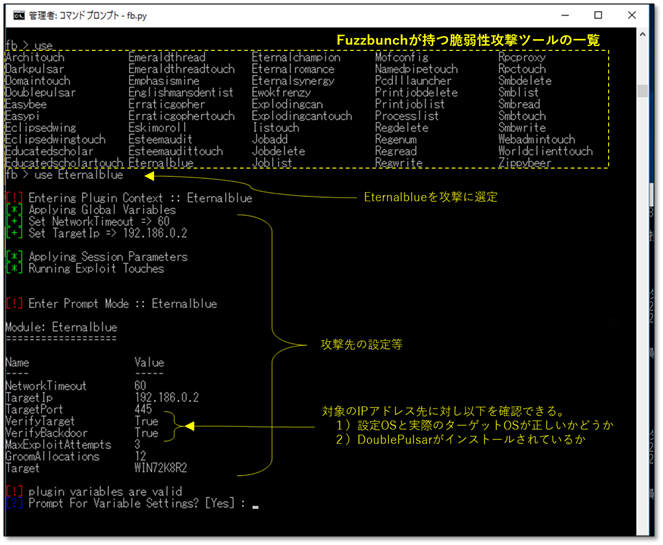Click the Command Prompt icon in title bar
This screenshot has width=663, height=545.
pos(15,16)
